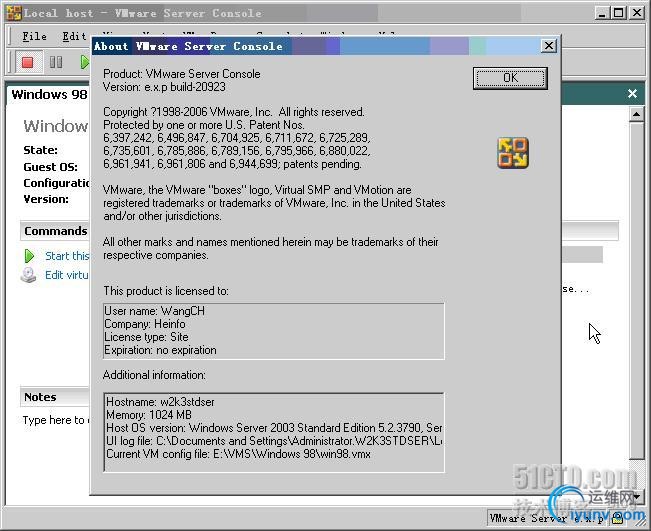The width and height of the screenshot is (651, 531).
Task: Click the Suspend pause toolbar button
Action: coord(56,62)
